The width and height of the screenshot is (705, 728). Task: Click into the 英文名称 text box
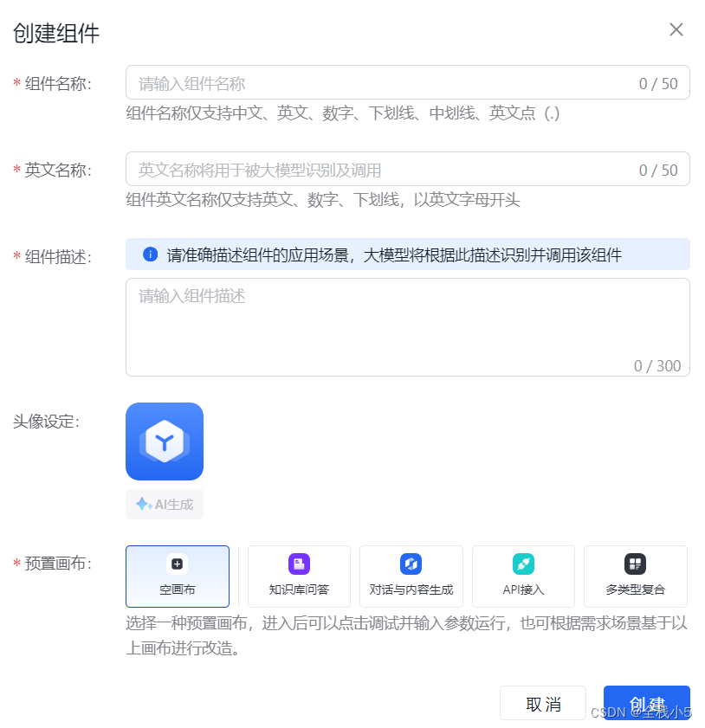point(381,170)
